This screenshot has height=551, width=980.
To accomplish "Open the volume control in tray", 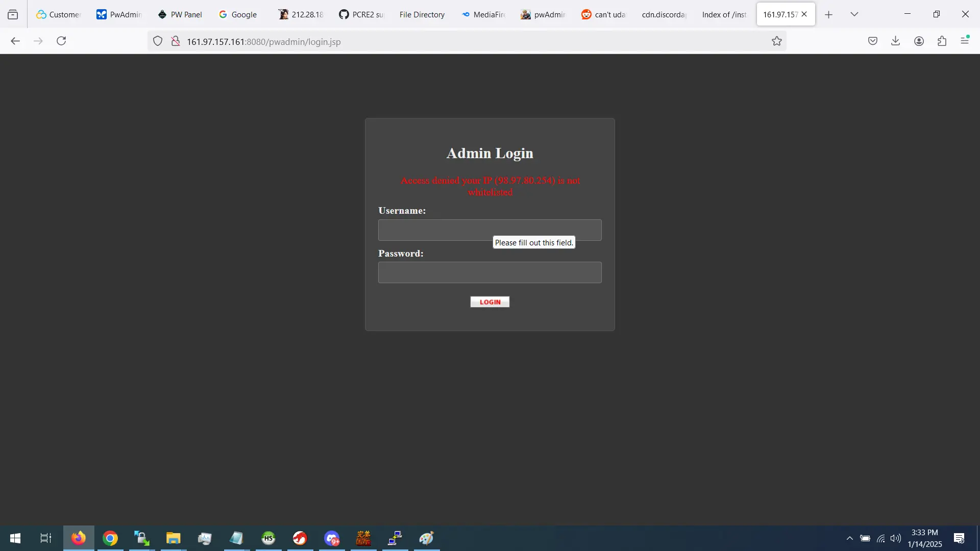I will tap(896, 538).
